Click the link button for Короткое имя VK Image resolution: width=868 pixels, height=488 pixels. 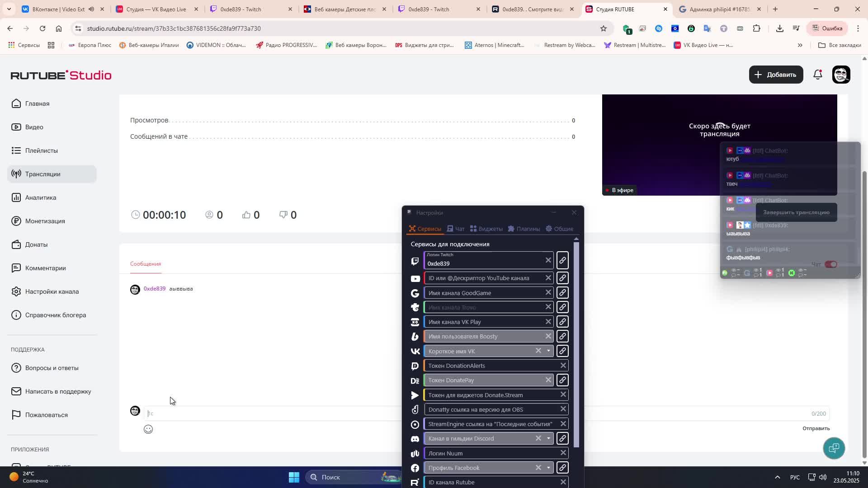(562, 351)
